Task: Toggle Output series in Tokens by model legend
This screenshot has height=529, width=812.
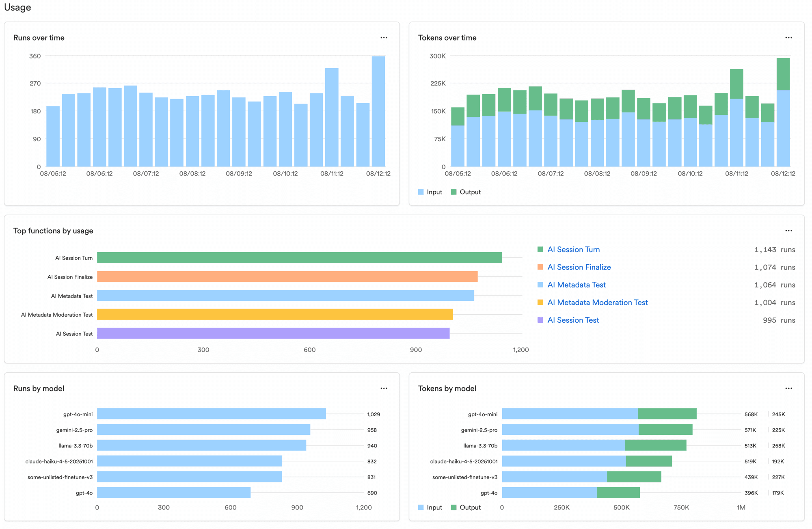Action: coord(466,507)
